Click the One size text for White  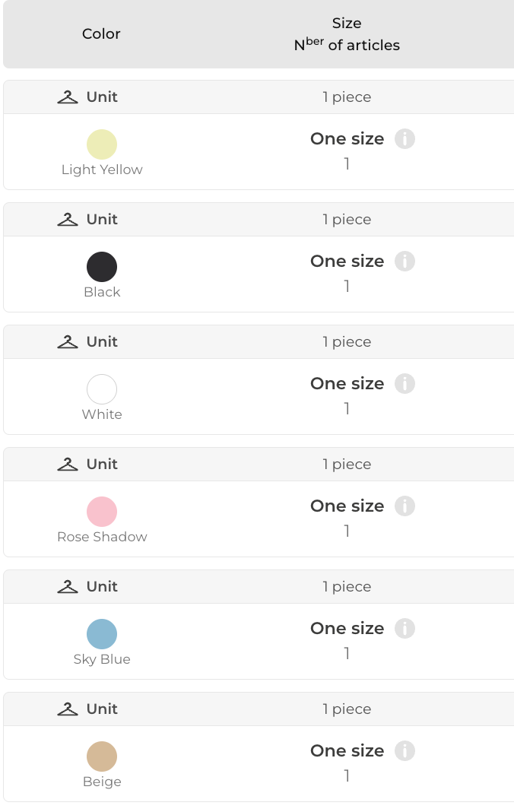pos(347,384)
